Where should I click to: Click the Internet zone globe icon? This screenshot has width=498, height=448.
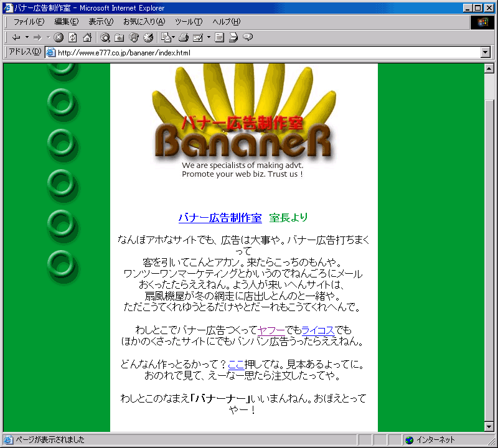410,440
